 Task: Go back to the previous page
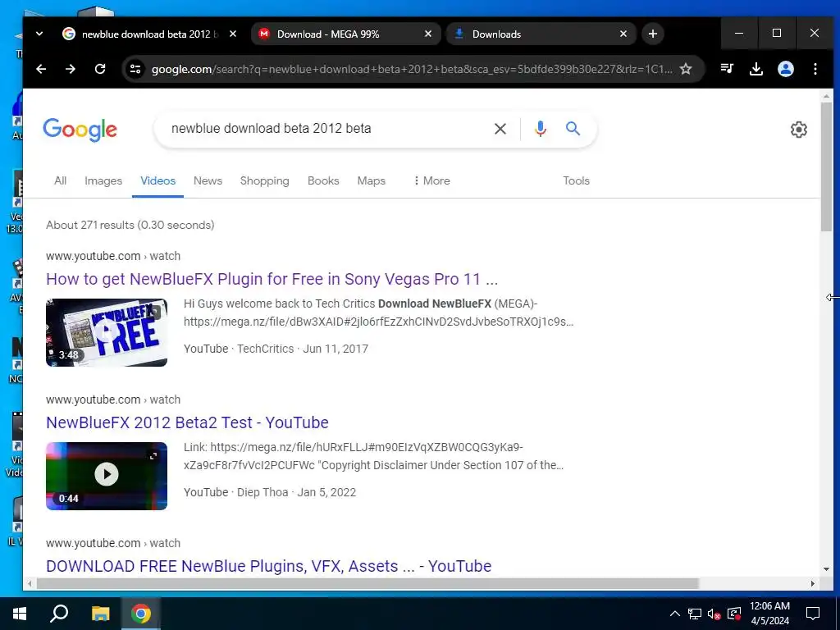[41, 69]
